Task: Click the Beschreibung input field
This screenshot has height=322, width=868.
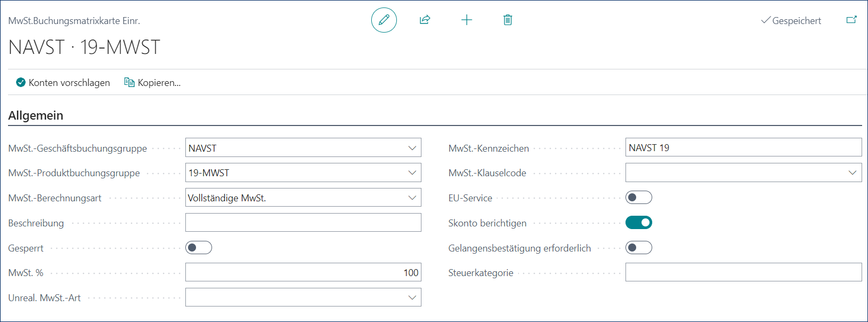Action: pos(303,223)
